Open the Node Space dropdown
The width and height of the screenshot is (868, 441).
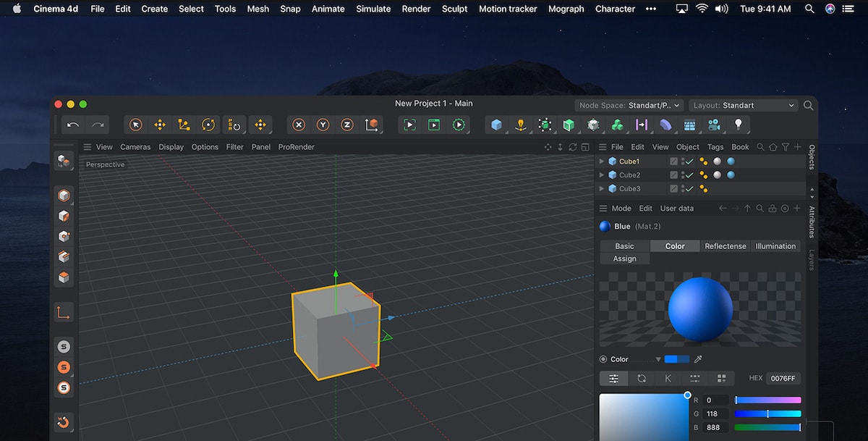pos(628,105)
